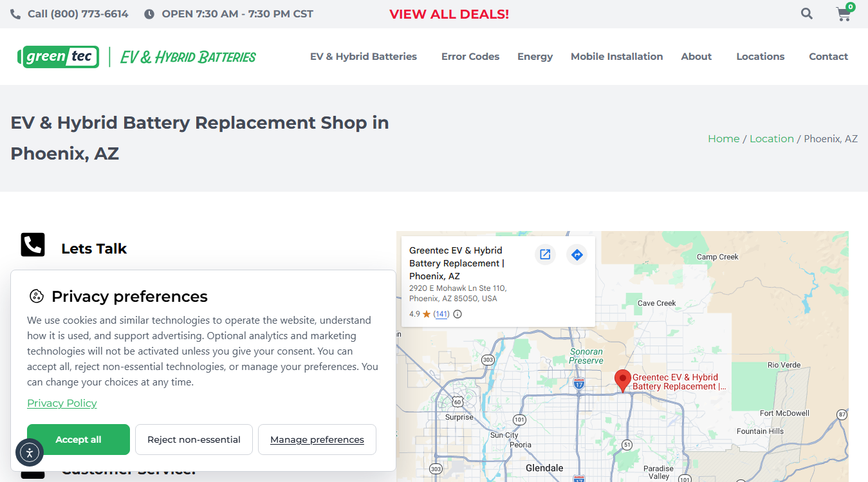
Task: Go to Energy menu item
Action: 535,57
